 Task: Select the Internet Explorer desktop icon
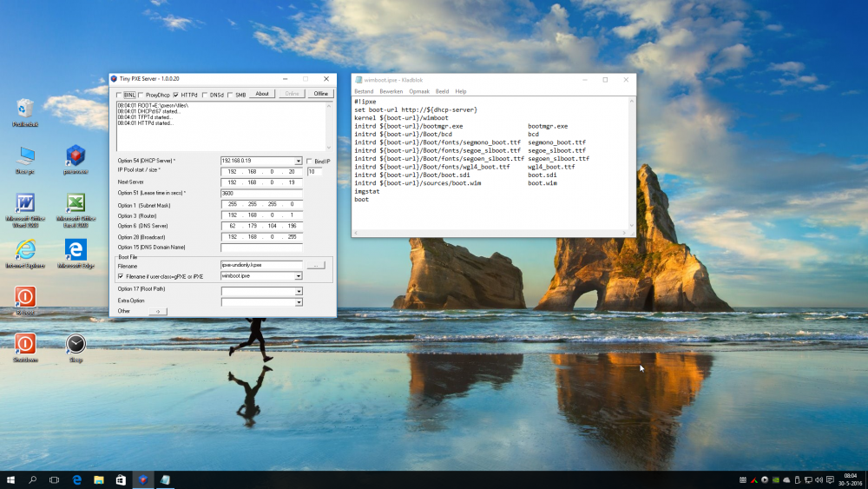(25, 254)
